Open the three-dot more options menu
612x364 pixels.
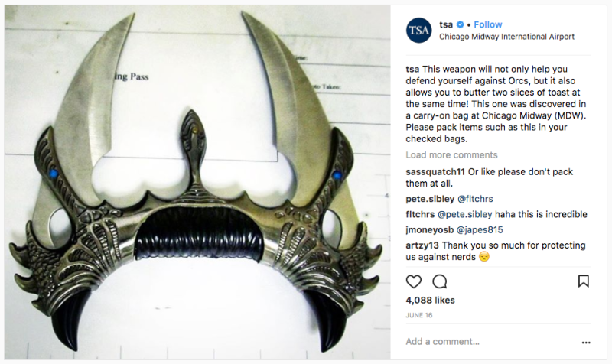(x=586, y=343)
